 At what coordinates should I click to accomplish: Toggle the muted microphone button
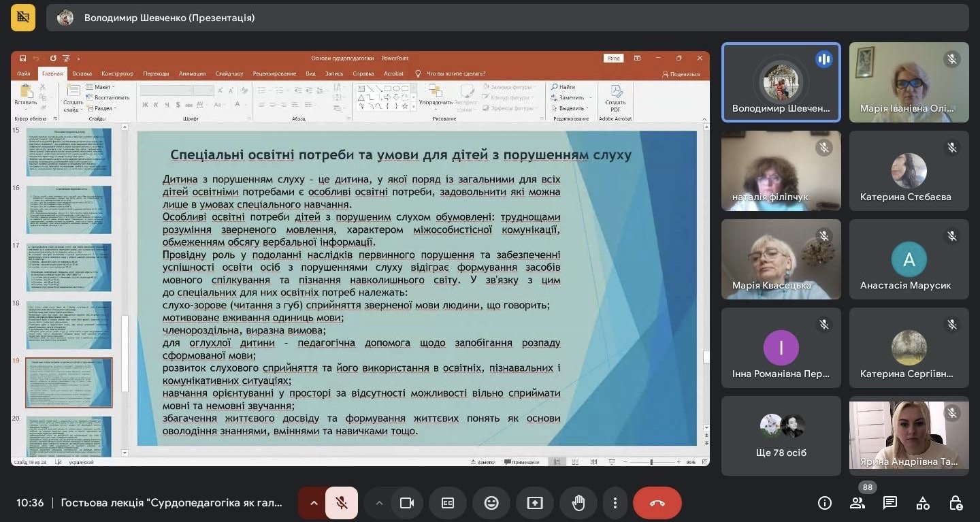pyautogui.click(x=342, y=503)
